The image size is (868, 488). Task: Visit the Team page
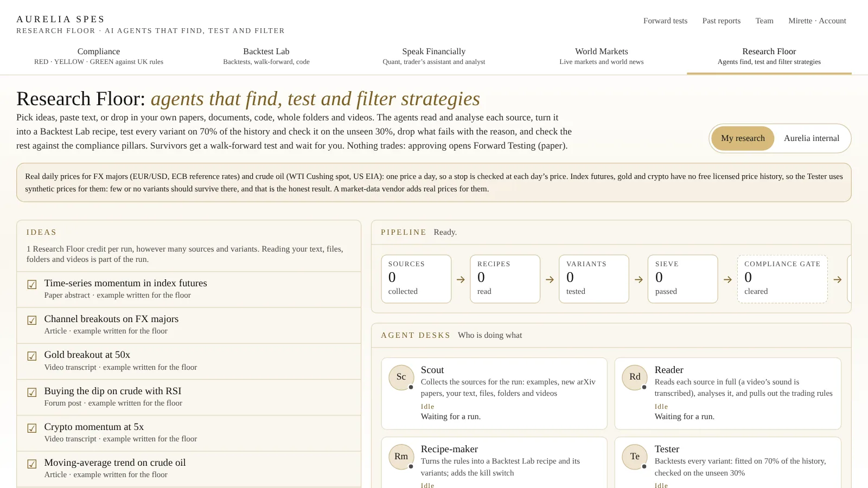click(764, 21)
